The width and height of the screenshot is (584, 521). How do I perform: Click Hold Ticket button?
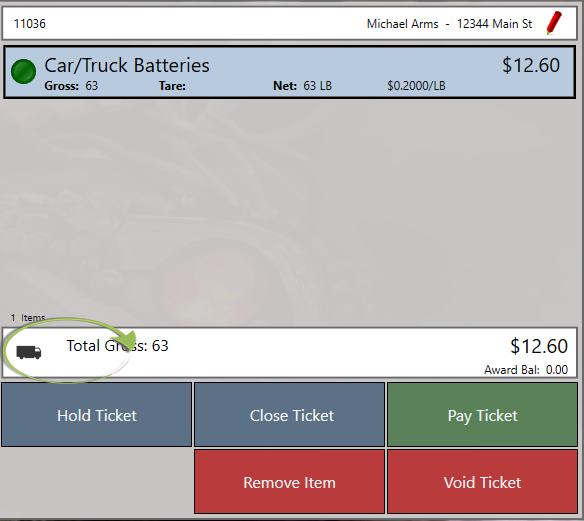pyautogui.click(x=96, y=414)
